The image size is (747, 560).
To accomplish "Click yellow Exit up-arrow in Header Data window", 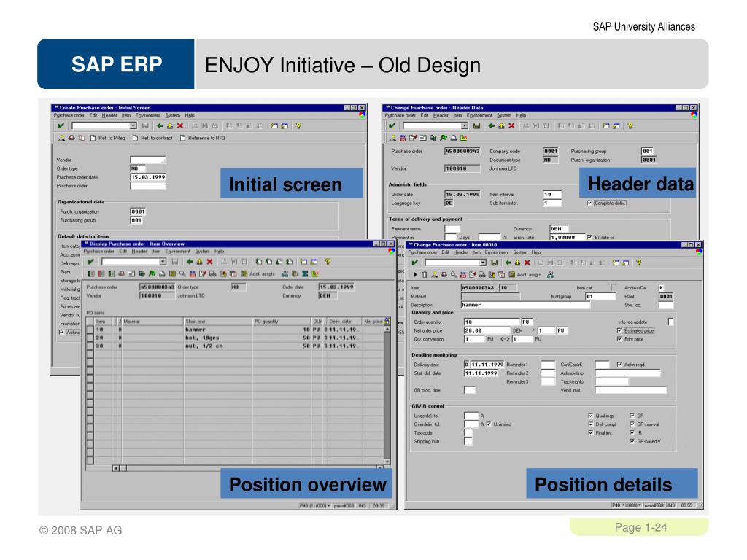I will pos(501,125).
